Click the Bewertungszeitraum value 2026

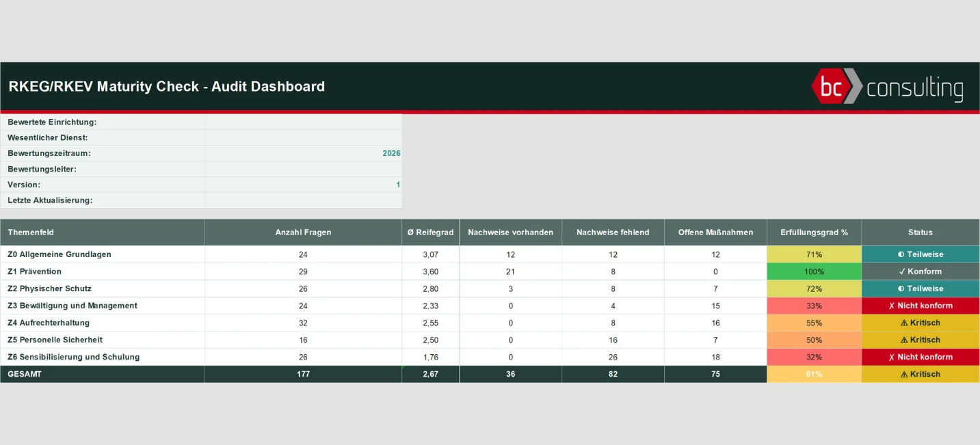click(x=391, y=154)
